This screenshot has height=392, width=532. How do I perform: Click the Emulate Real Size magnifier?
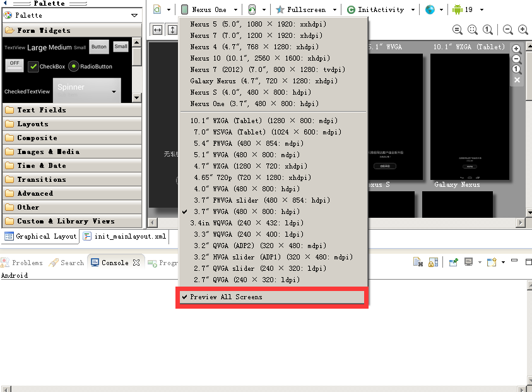click(x=458, y=30)
